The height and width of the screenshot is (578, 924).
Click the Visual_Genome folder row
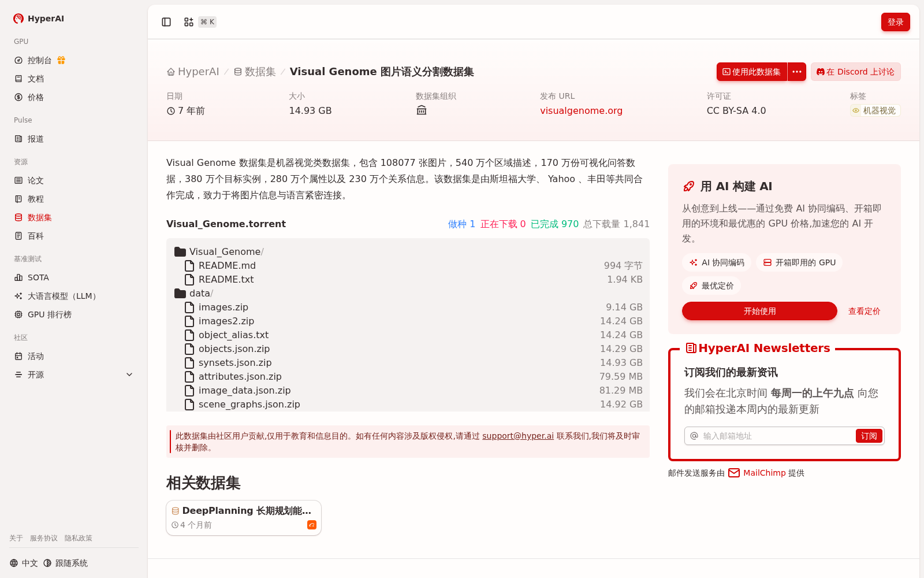tap(408, 251)
